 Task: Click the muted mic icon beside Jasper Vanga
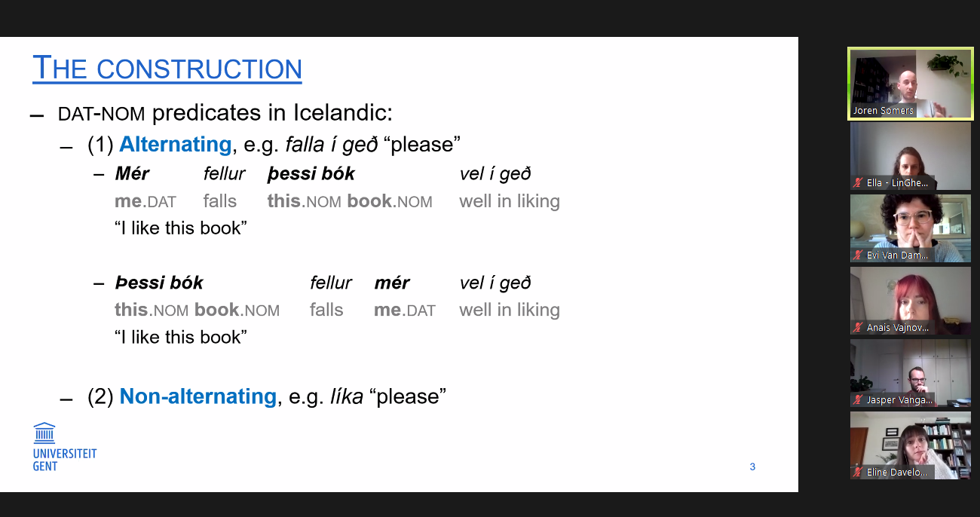pos(858,400)
